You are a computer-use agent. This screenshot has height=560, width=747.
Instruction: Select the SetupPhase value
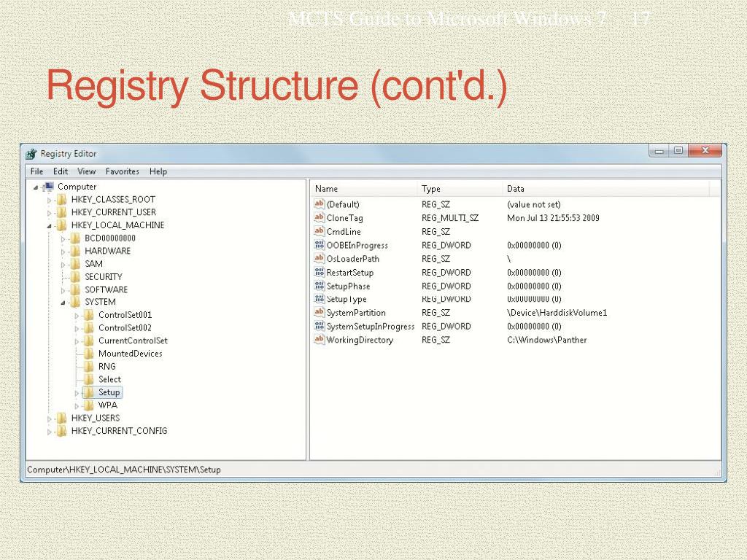[348, 286]
